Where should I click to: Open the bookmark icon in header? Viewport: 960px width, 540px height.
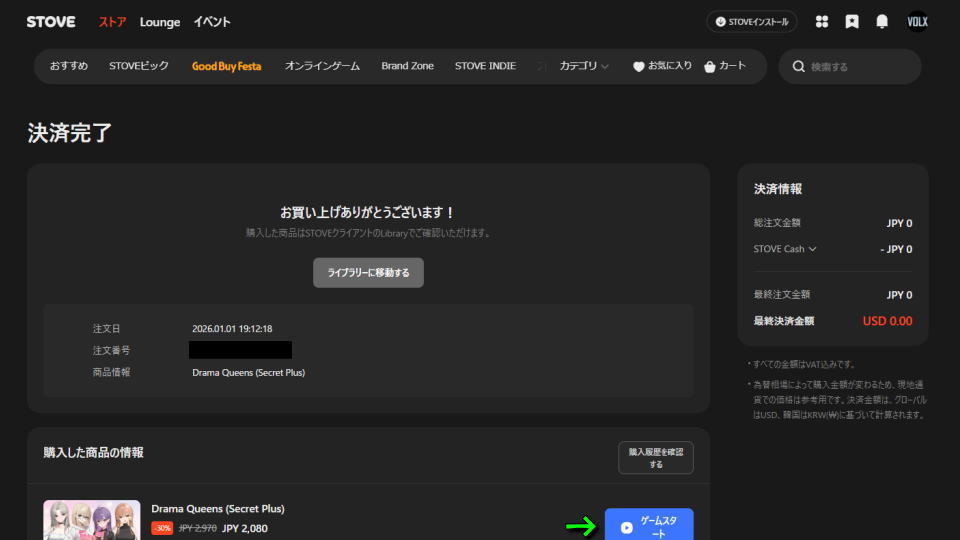pyautogui.click(x=852, y=21)
